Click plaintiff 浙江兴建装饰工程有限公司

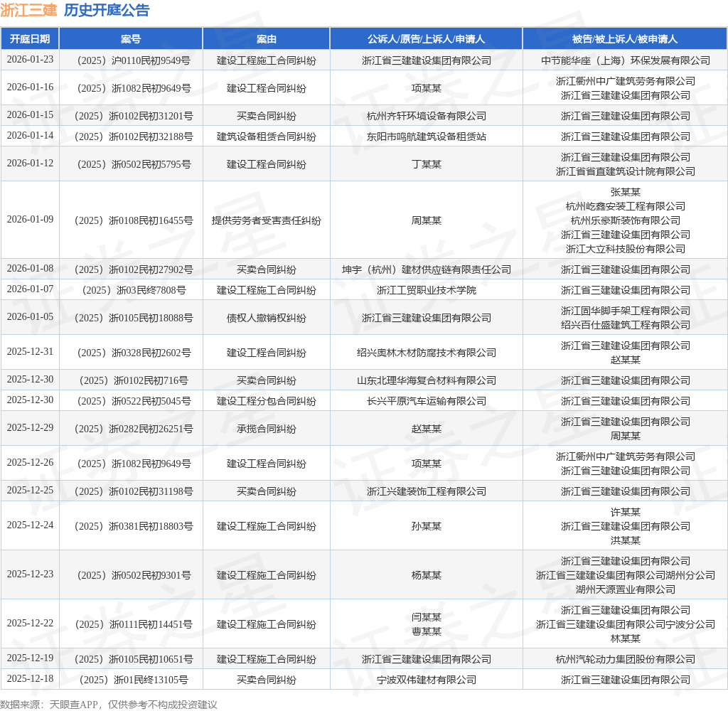point(427,491)
